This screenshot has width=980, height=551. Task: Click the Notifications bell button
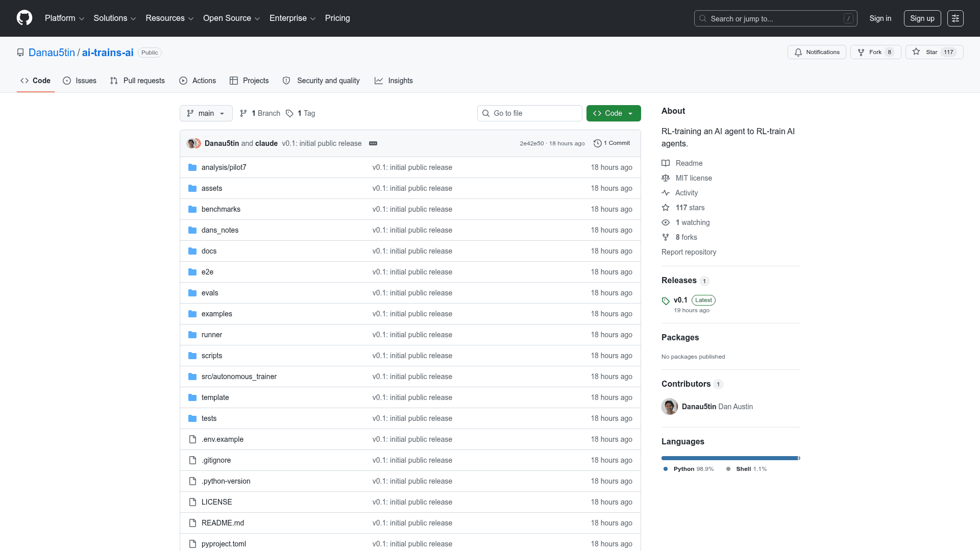click(817, 52)
